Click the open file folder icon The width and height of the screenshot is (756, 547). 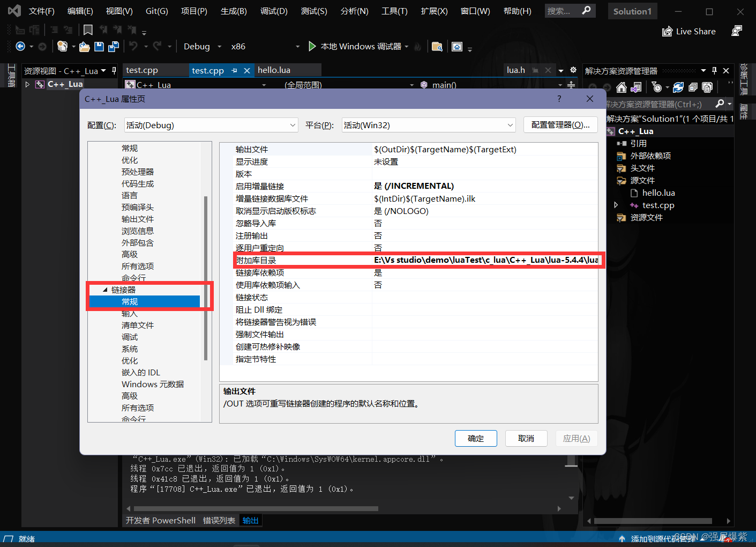point(85,47)
